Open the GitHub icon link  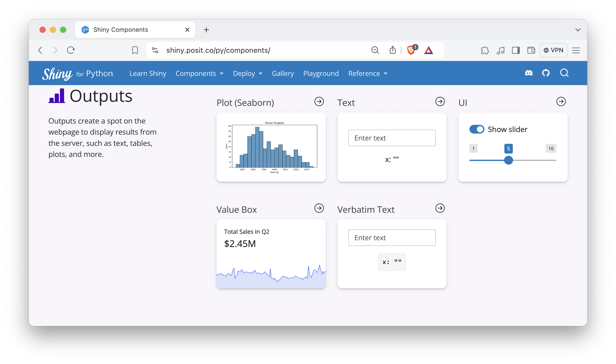point(546,73)
